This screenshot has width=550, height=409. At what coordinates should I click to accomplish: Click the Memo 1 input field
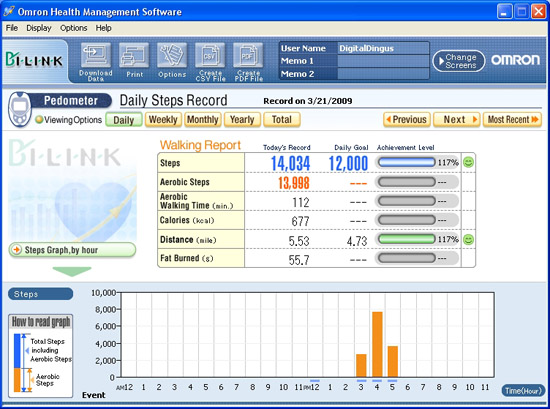[383, 61]
